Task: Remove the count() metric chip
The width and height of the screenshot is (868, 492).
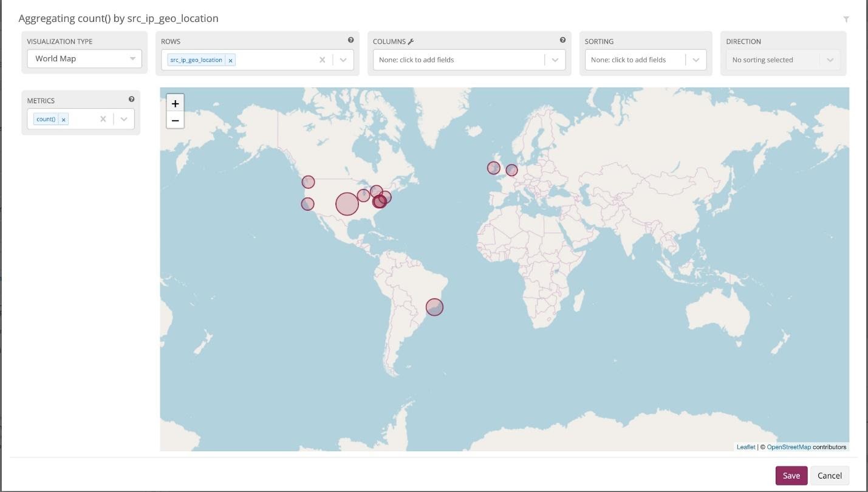Action: (x=63, y=119)
